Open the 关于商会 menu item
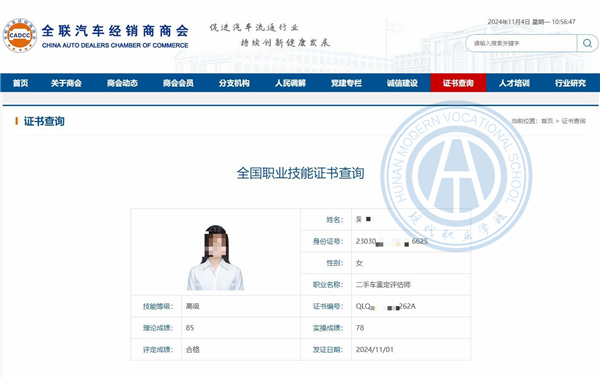 pos(66,83)
